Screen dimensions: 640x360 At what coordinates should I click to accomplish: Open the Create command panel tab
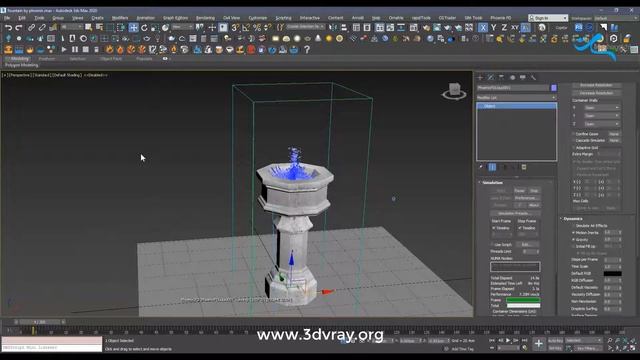[x=480, y=77]
